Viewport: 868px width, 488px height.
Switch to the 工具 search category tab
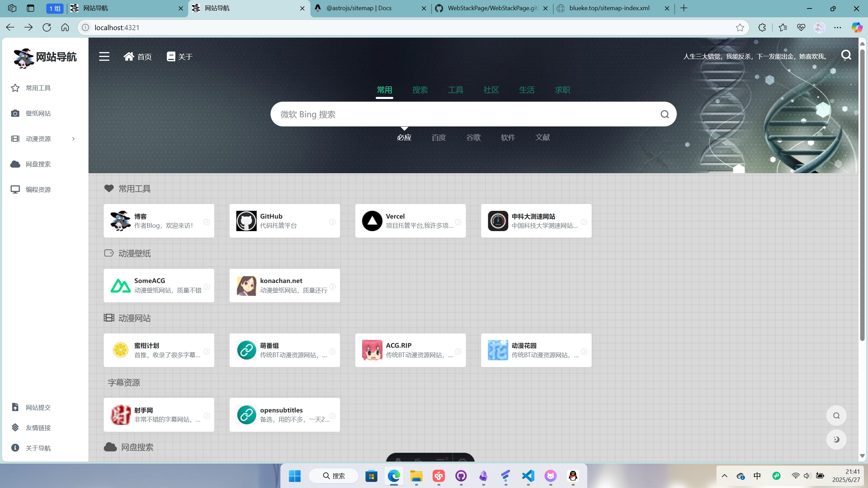click(x=455, y=90)
